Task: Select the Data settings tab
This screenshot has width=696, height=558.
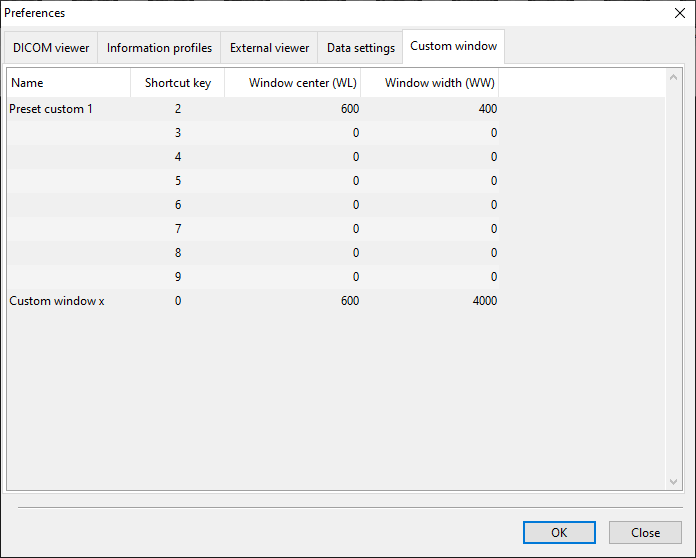Action: [x=360, y=47]
